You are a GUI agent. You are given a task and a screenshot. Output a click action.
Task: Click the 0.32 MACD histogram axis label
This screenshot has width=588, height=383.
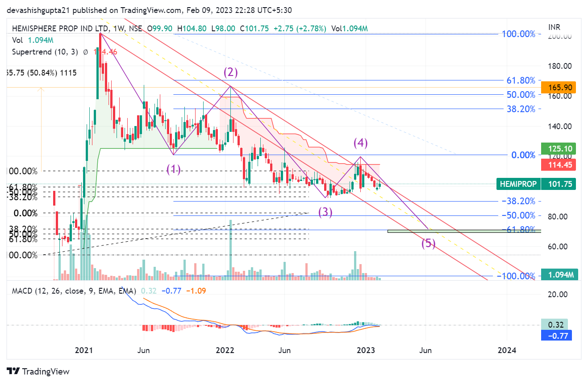[555, 324]
